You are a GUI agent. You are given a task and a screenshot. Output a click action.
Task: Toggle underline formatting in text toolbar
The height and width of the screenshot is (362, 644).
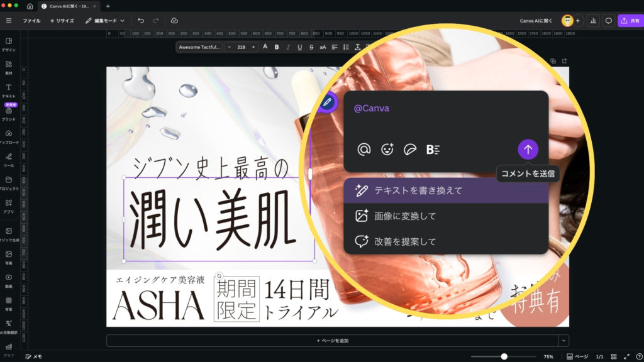coord(299,47)
